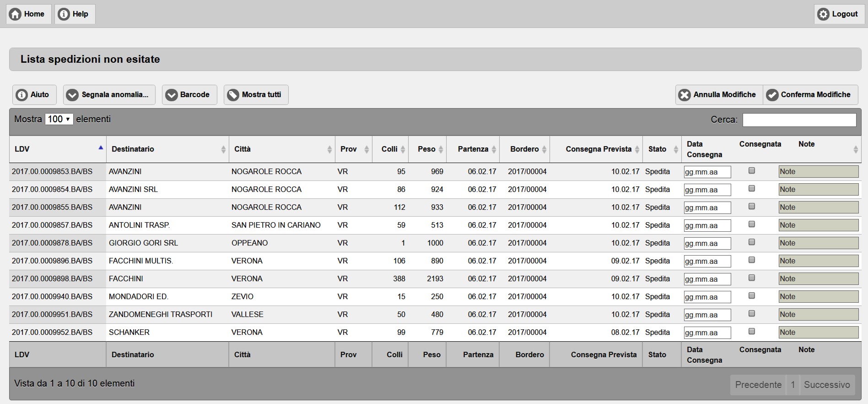This screenshot has height=404, width=868.
Task: Click consegna prevista 08.02.17
Action: coord(625,333)
